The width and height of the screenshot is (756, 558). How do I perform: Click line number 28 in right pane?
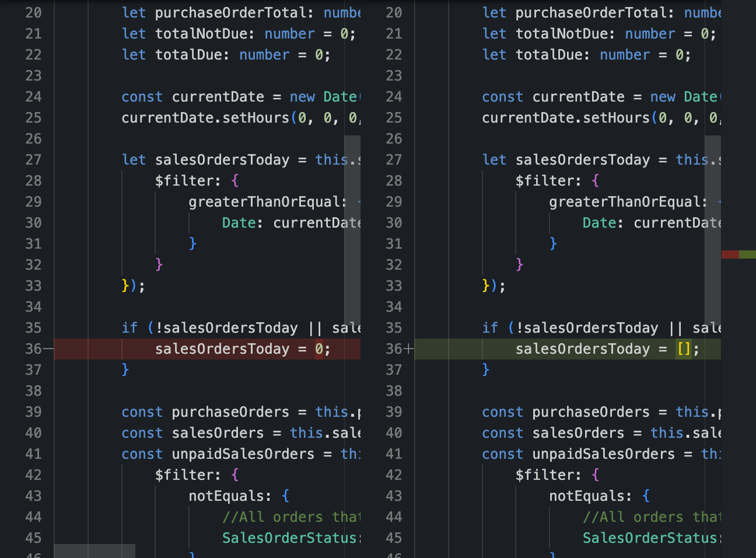[394, 181]
